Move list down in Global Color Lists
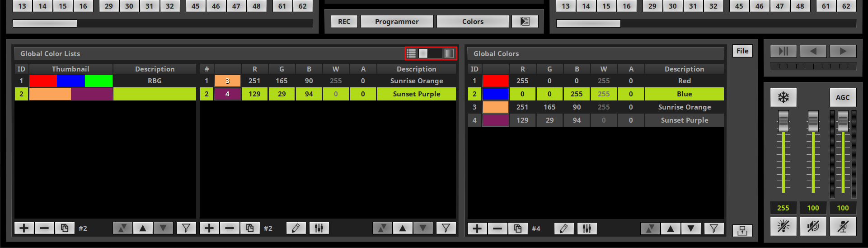This screenshot has height=248, width=868. [x=163, y=228]
